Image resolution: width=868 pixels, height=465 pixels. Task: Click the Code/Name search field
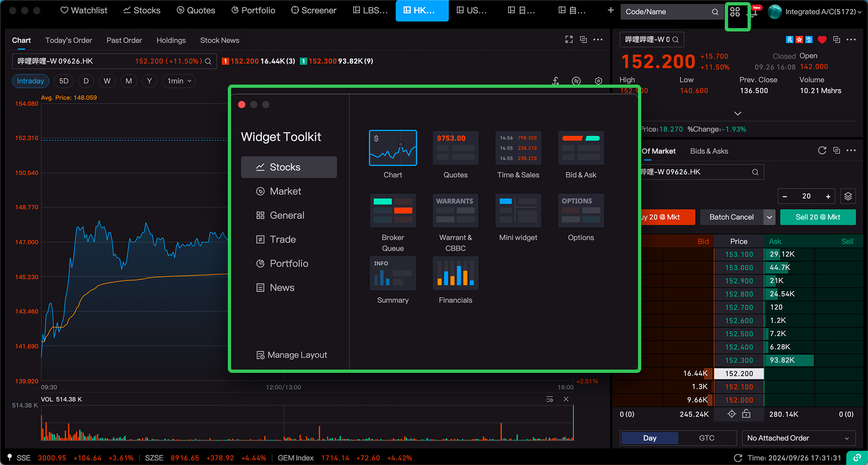tap(667, 12)
